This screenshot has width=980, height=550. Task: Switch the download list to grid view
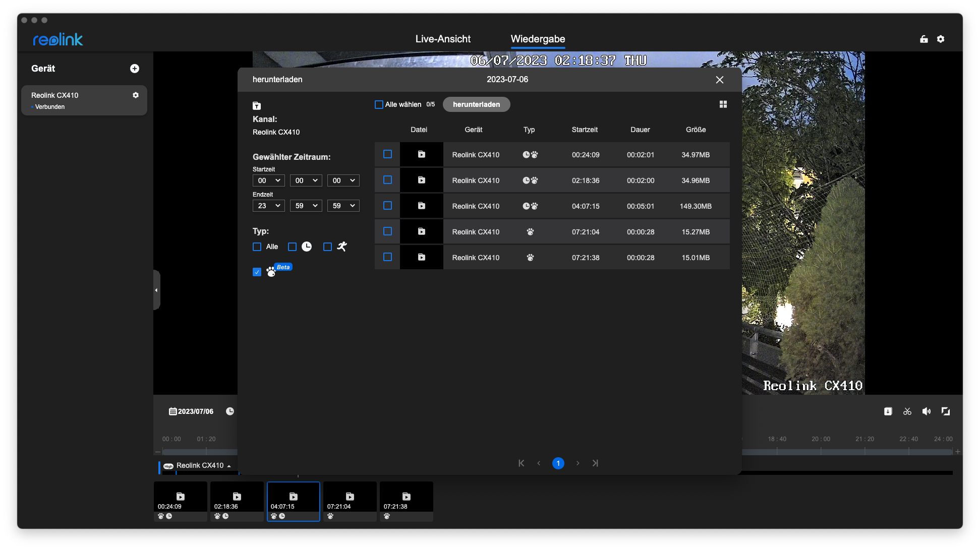(x=723, y=104)
